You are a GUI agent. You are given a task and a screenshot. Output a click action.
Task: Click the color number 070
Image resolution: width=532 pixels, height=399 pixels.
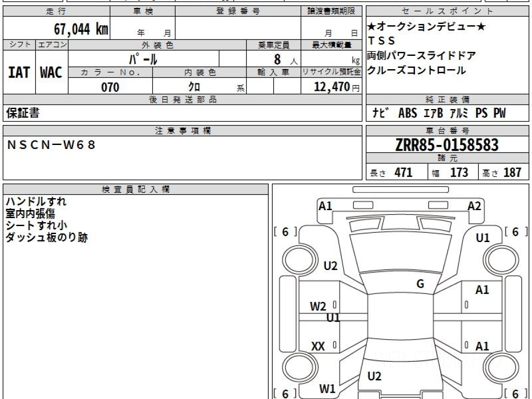[110, 87]
